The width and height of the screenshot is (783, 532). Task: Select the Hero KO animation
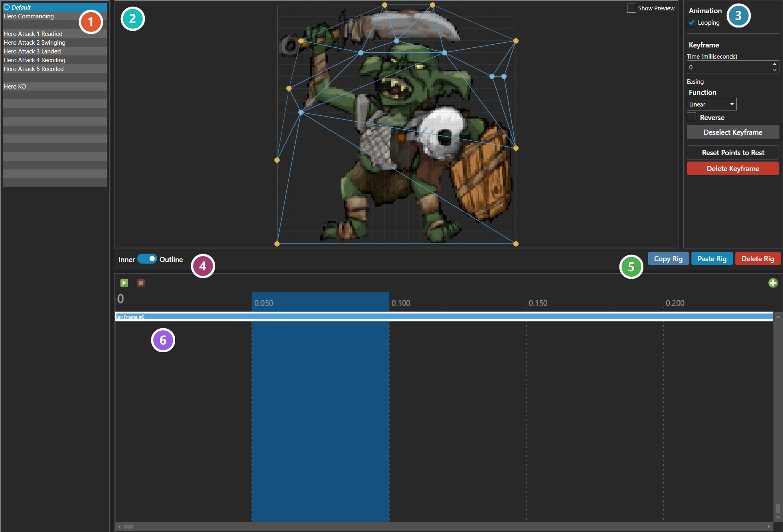[x=55, y=86]
